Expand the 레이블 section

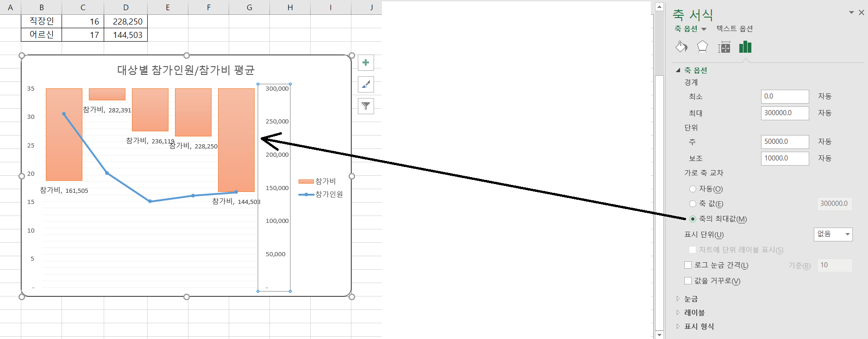(x=694, y=313)
